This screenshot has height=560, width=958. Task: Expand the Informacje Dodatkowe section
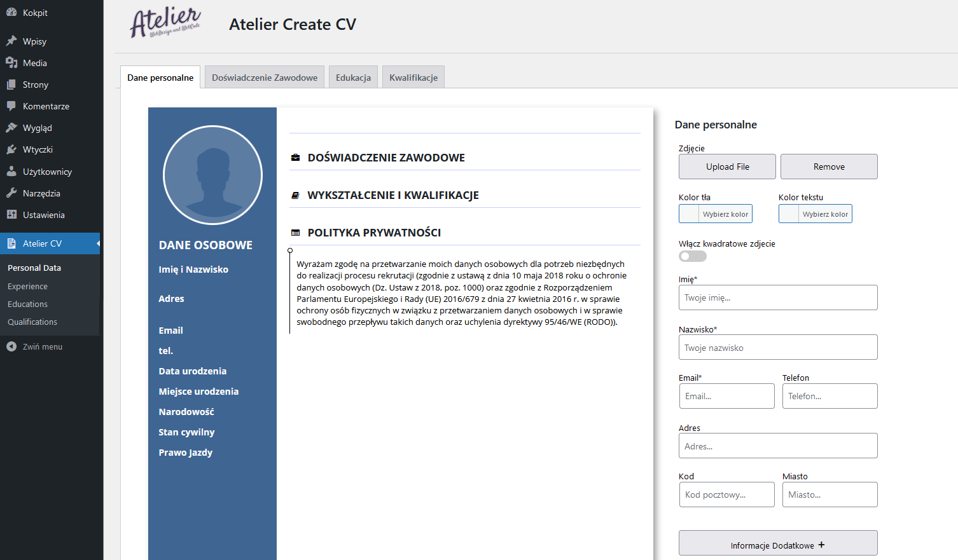778,543
